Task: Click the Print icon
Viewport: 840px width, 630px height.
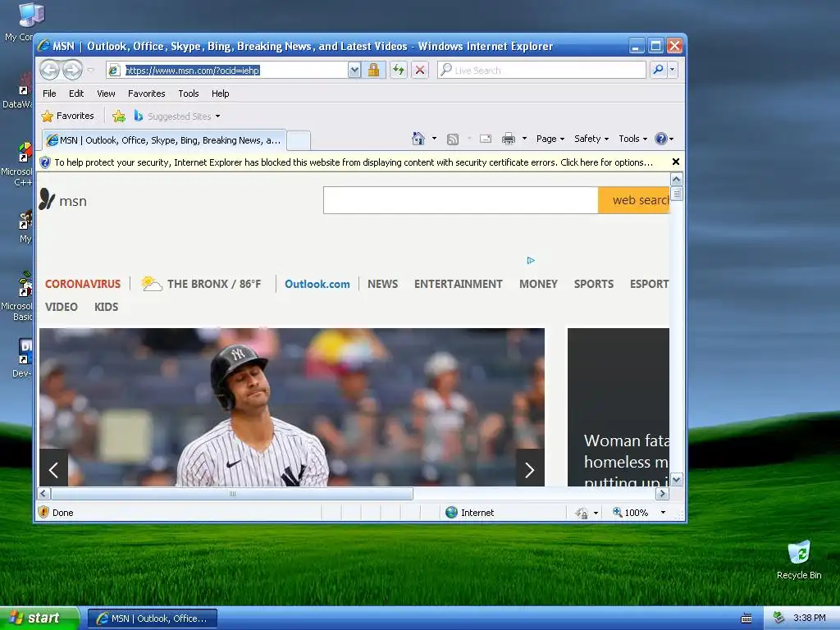Action: (x=509, y=139)
